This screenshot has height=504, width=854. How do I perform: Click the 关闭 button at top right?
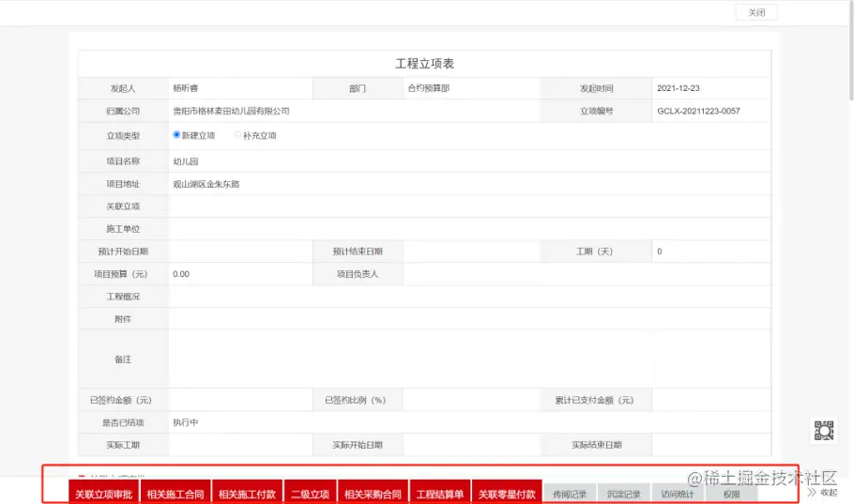(x=756, y=12)
